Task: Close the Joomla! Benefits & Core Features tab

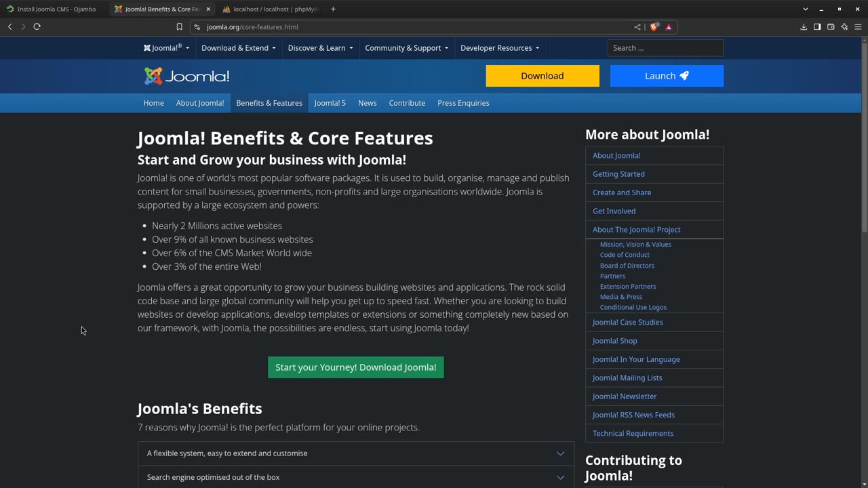Action: coord(208,9)
